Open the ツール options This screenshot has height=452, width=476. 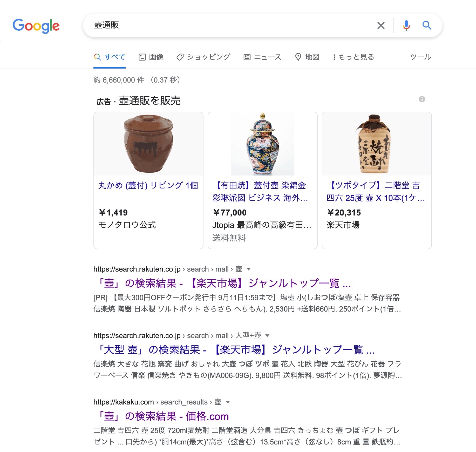coord(420,57)
